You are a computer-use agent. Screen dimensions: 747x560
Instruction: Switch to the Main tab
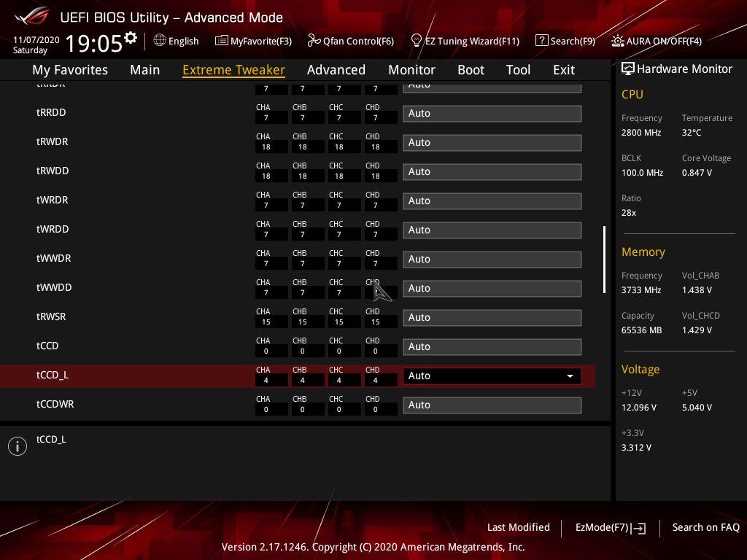click(x=145, y=70)
